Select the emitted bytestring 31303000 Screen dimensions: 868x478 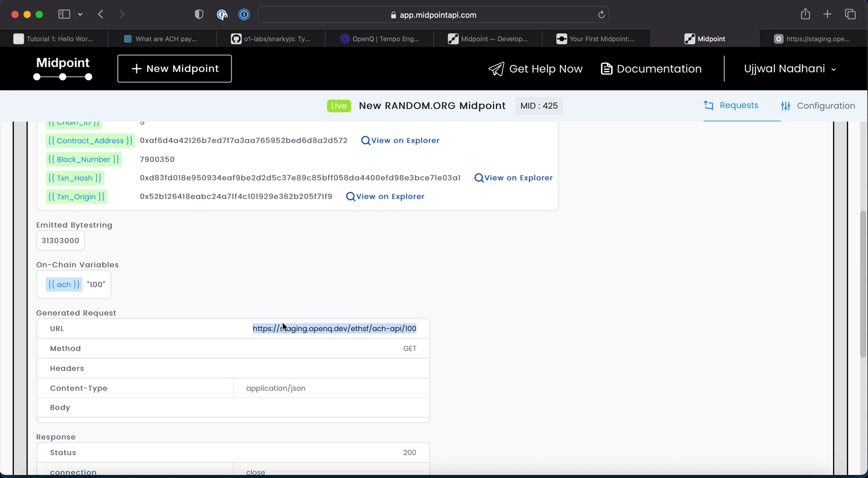(x=61, y=241)
